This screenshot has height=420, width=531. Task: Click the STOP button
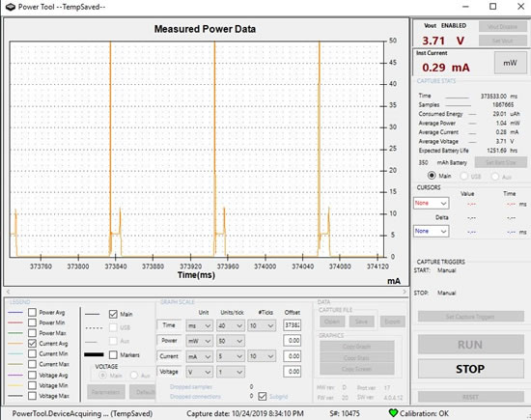[470, 369]
